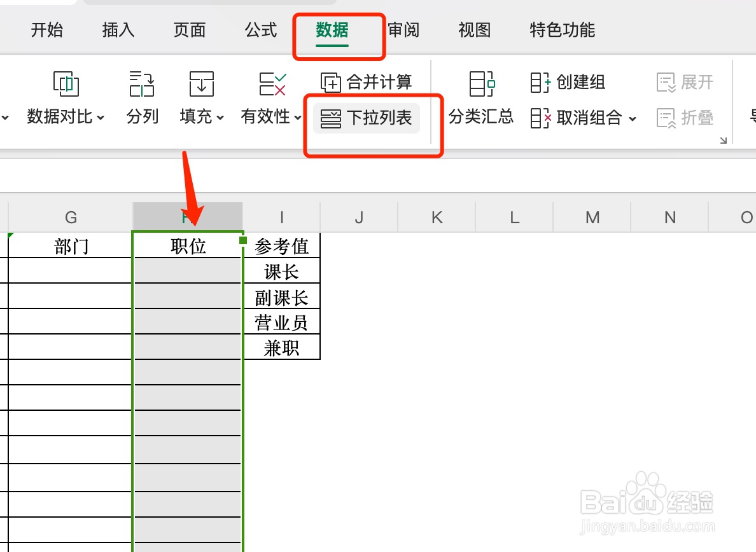Click the 分类汇总 label

point(481,116)
